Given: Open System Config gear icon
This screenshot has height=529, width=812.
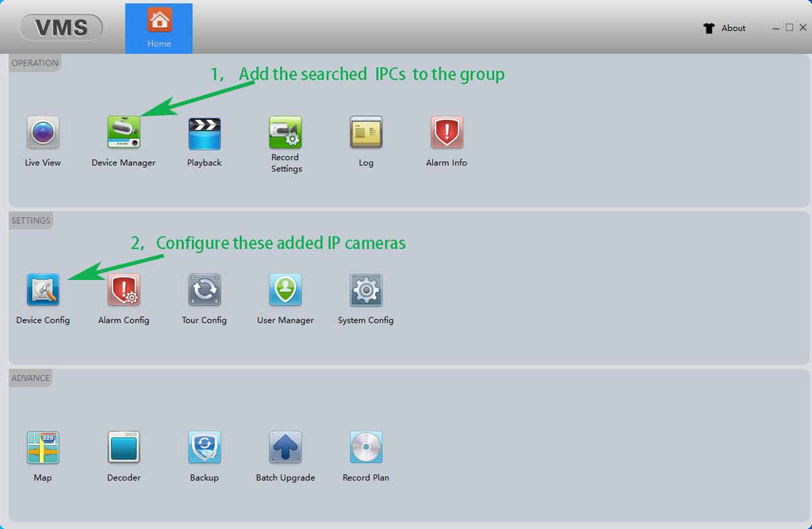Looking at the screenshot, I should click(x=366, y=290).
